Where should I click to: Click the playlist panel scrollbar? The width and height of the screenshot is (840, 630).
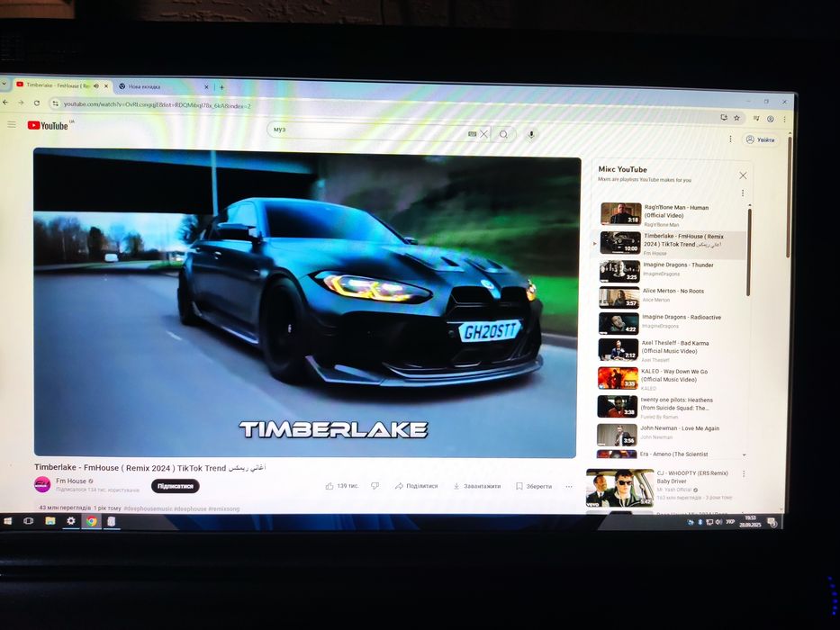(749, 252)
